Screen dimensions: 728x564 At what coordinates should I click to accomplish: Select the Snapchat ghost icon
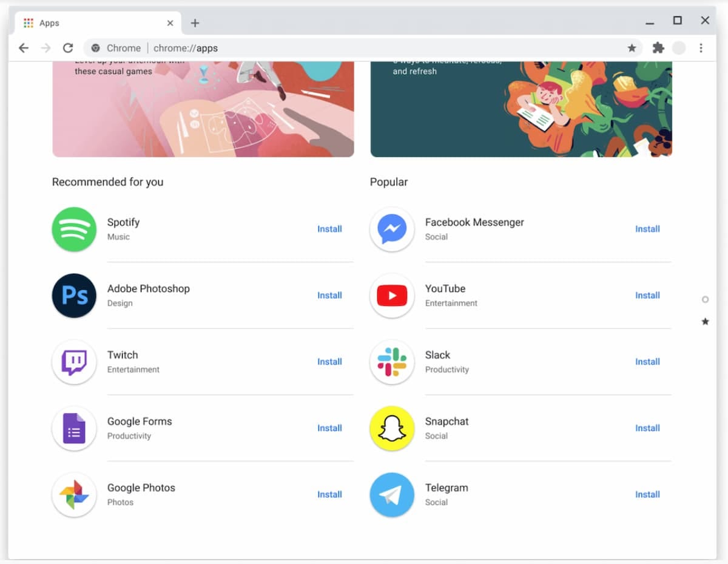click(392, 428)
